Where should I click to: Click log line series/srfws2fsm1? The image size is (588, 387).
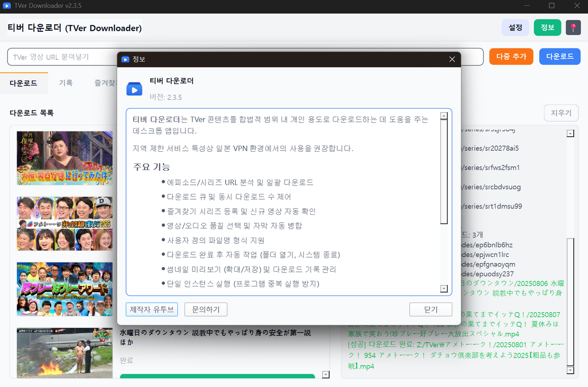point(491,167)
